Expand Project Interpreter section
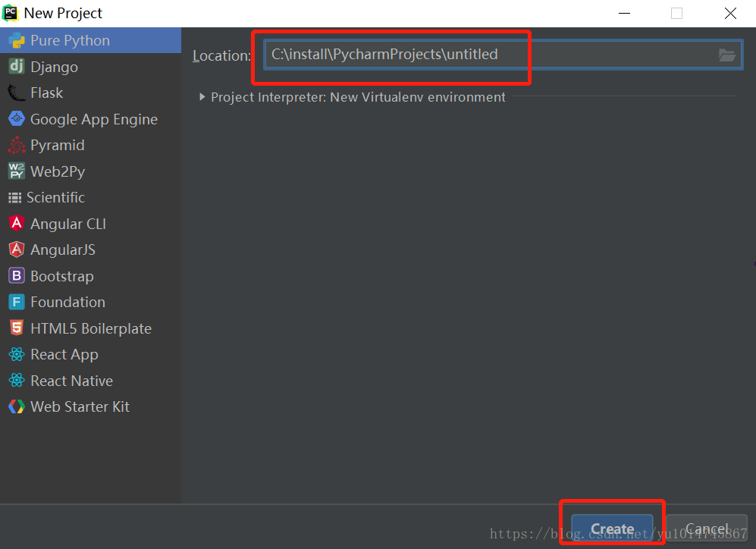 (202, 97)
